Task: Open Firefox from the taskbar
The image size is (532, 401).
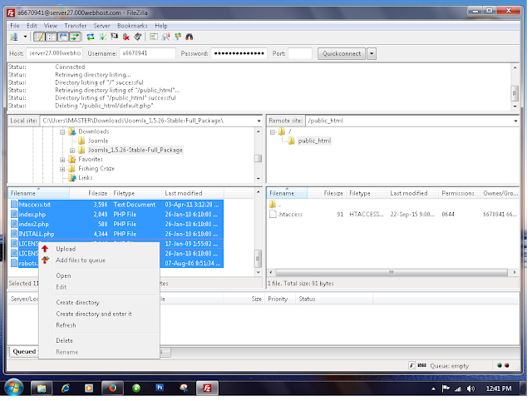Action: [112, 389]
